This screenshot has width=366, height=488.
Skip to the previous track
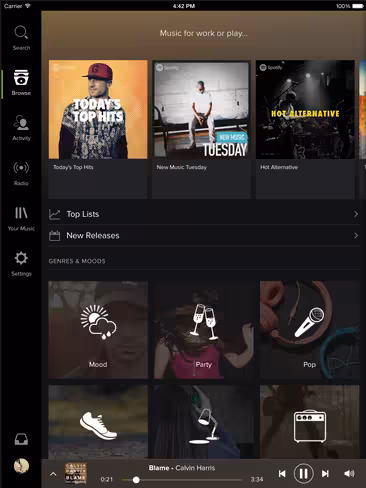point(282,473)
